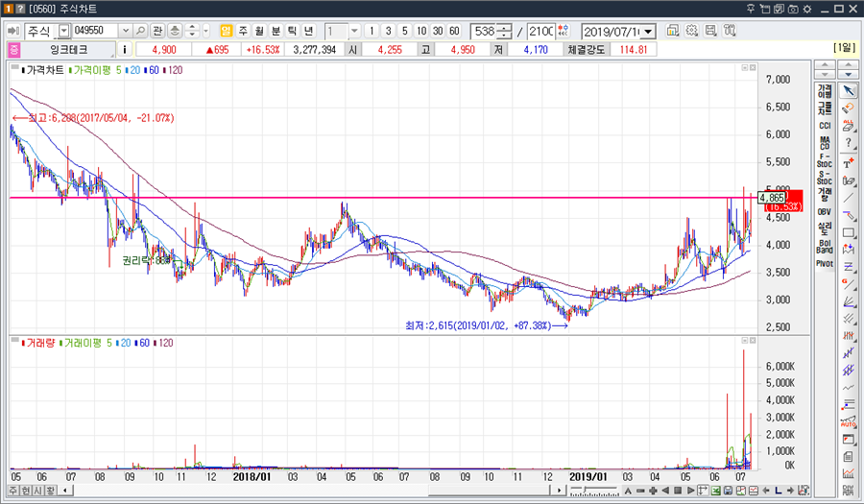Select the text annotation T tool

pyautogui.click(x=848, y=163)
